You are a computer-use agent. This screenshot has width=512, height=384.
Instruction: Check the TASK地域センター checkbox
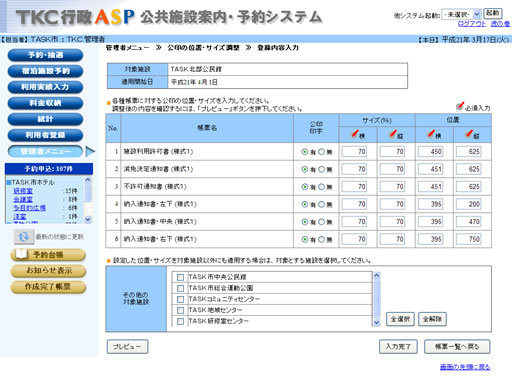click(x=180, y=310)
